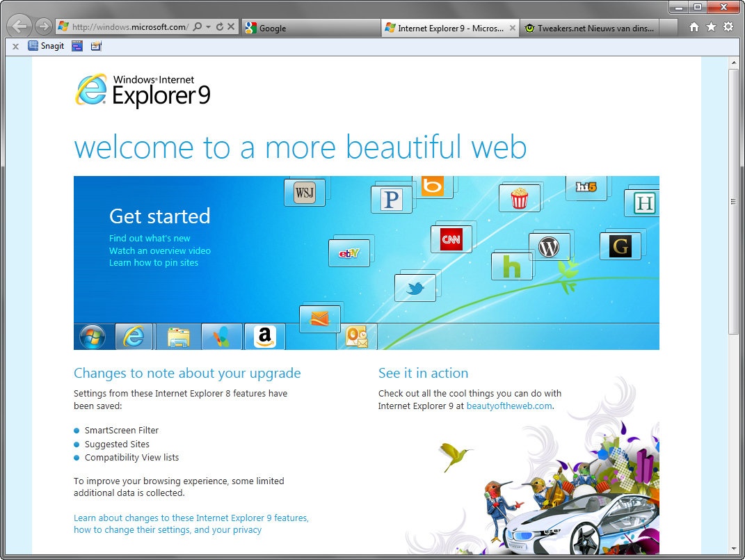Image resolution: width=745 pixels, height=560 pixels.
Task: Close the Internet Explorer 9 tab
Action: (513, 28)
